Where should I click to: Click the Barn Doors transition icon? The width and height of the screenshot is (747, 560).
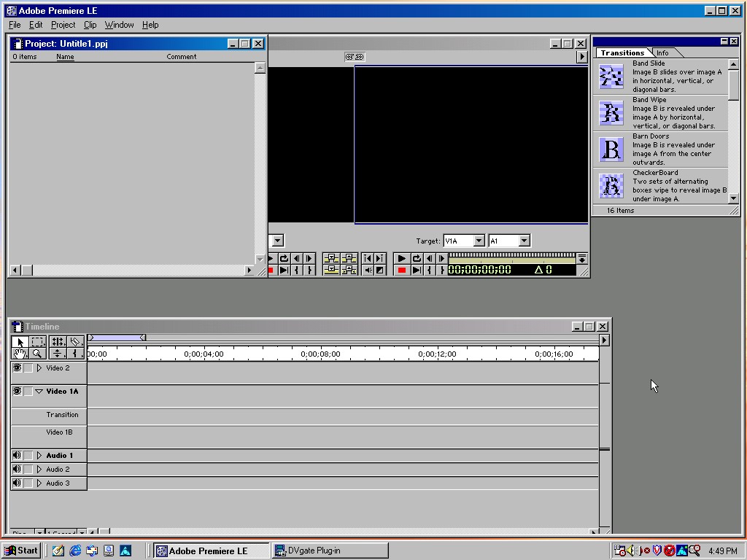tap(611, 149)
